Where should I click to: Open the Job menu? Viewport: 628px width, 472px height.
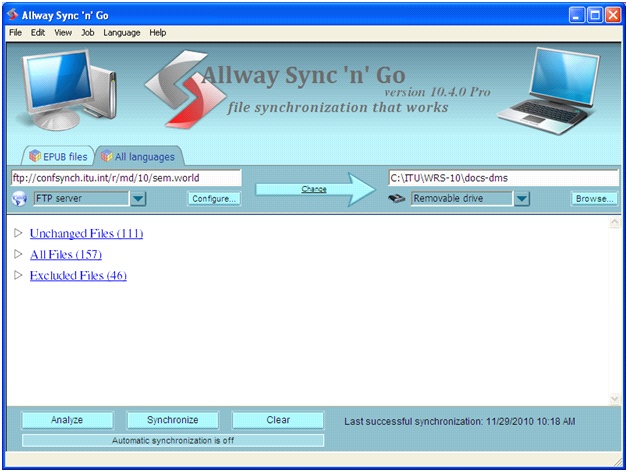coord(88,32)
